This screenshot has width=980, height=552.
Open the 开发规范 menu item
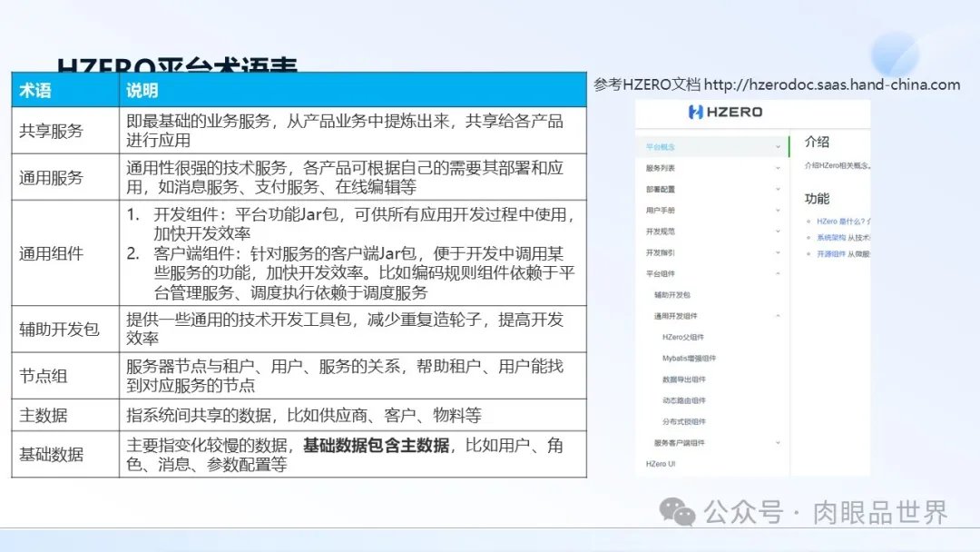660,232
